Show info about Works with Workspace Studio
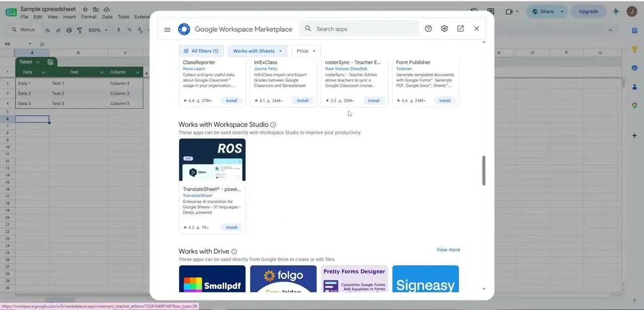 [273, 125]
